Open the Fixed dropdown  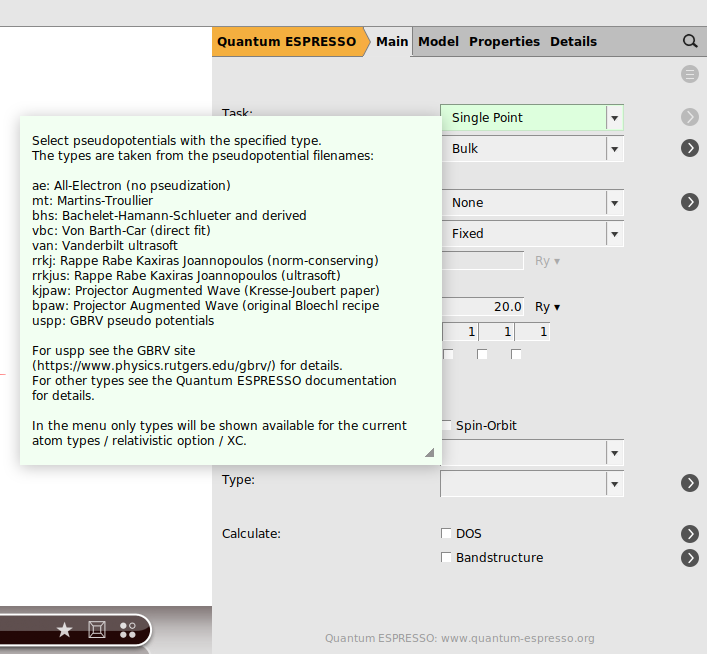click(x=533, y=234)
